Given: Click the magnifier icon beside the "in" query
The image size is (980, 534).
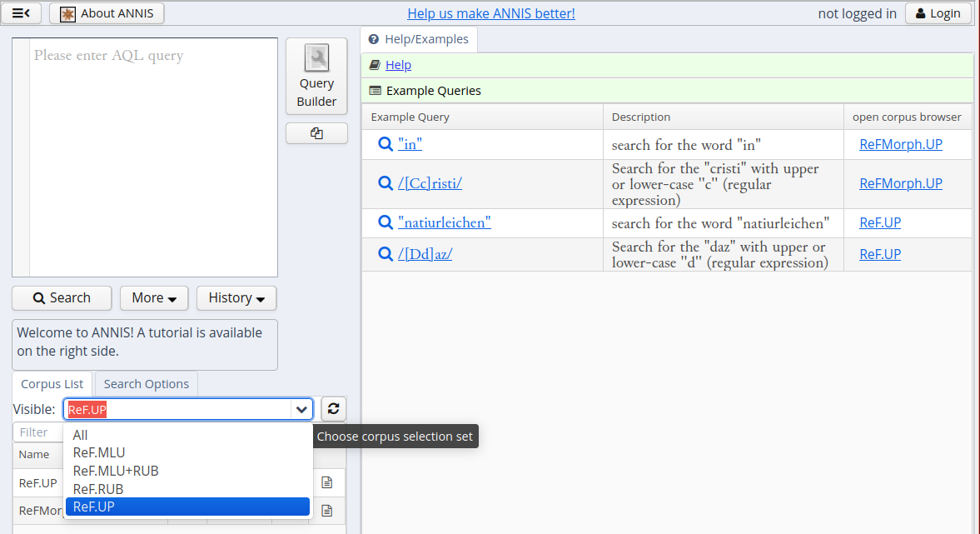Looking at the screenshot, I should [x=385, y=144].
